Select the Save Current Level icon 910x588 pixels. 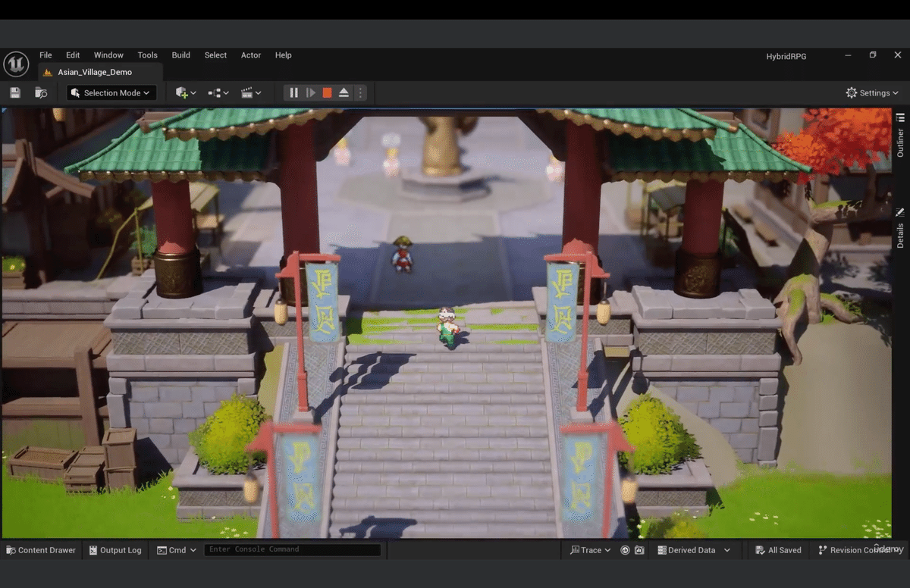(x=15, y=92)
